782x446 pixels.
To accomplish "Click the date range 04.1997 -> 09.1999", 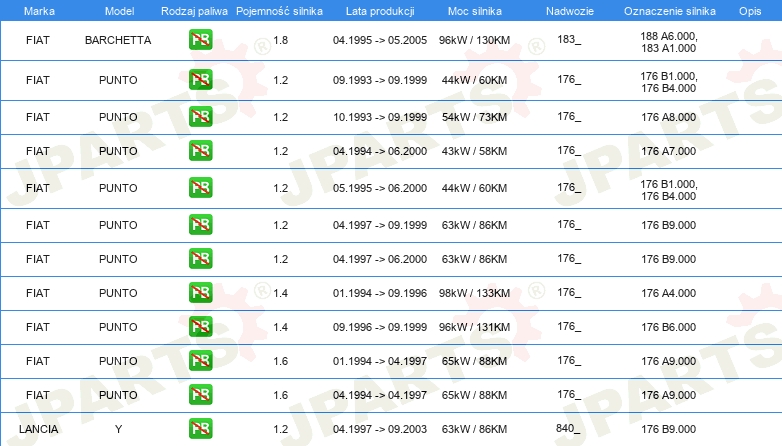I will (380, 225).
